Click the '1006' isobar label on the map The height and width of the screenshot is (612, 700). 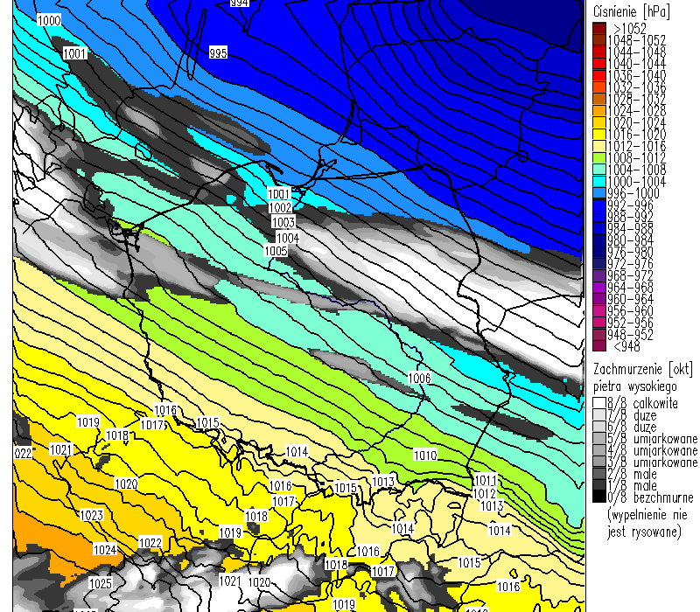click(419, 379)
